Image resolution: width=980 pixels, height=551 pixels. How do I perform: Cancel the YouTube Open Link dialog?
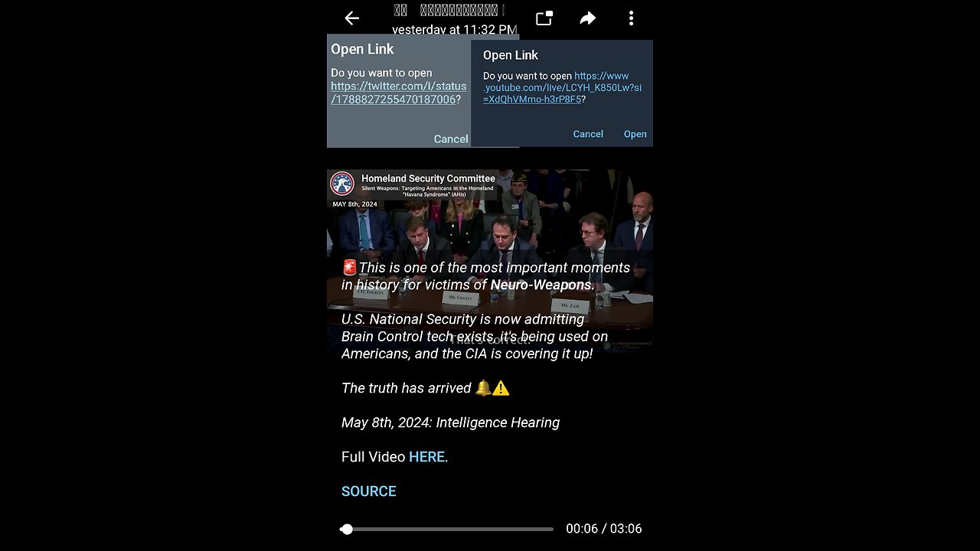coord(588,134)
